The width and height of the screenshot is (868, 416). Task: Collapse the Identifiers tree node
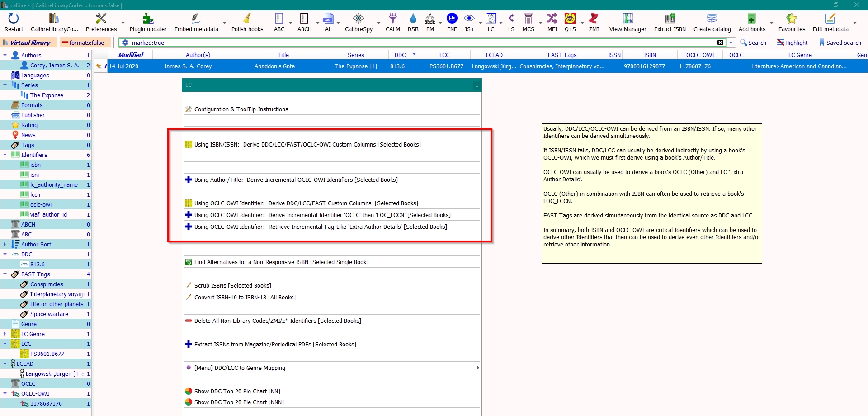pos(5,155)
